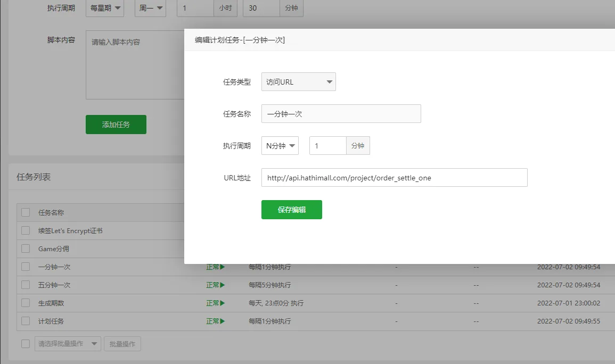Open the 请选择批量操作 dropdown

[68, 344]
